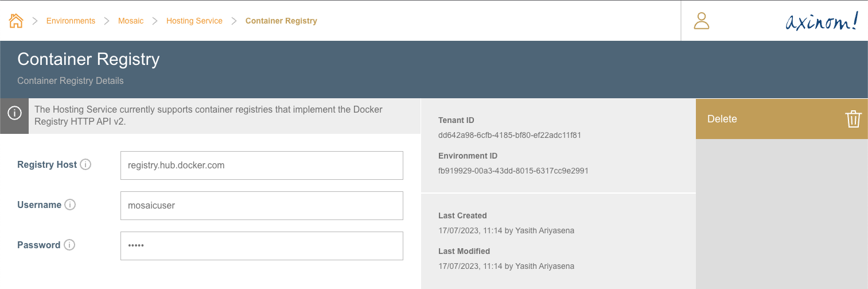Viewport: 868px width, 289px height.
Task: Focus the Password field
Action: click(262, 246)
